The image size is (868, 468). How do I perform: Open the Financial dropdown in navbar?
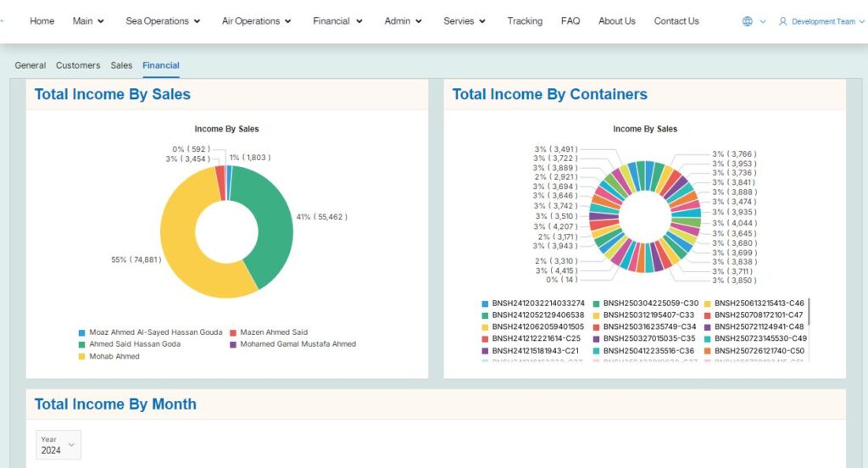337,21
